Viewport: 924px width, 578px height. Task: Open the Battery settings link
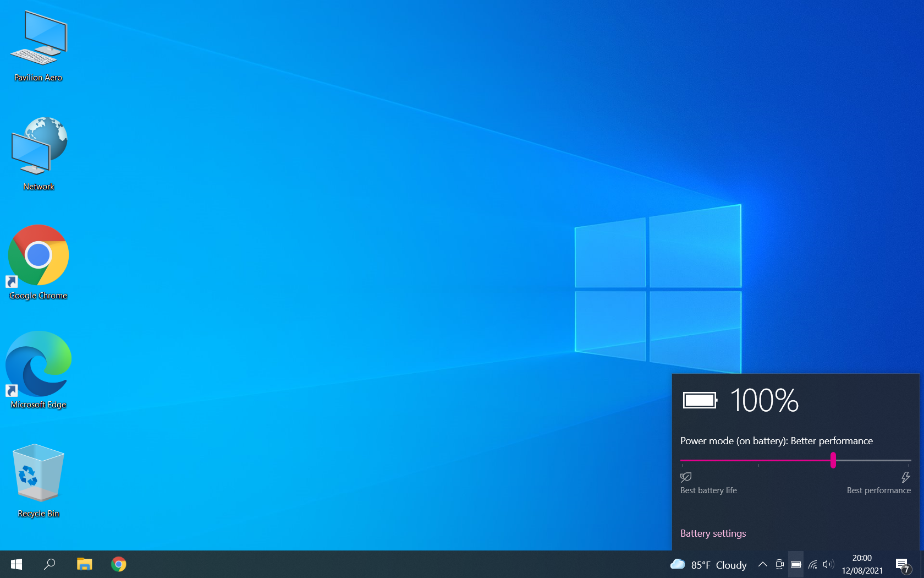tap(713, 533)
